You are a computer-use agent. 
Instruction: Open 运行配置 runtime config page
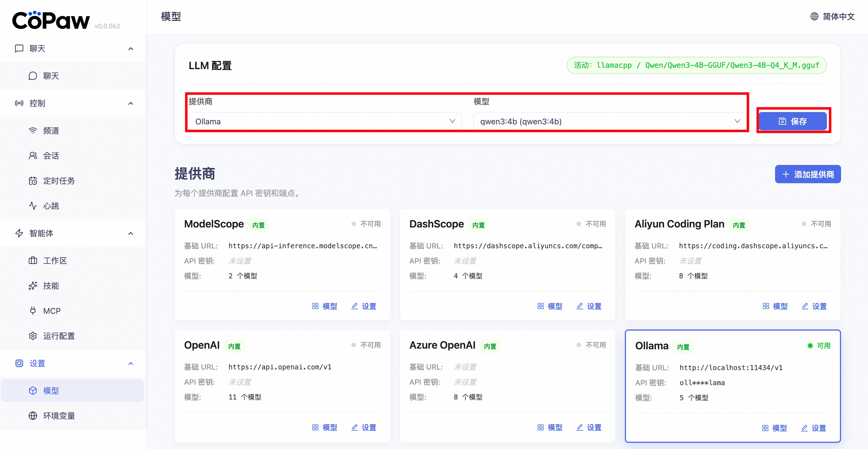coord(59,336)
